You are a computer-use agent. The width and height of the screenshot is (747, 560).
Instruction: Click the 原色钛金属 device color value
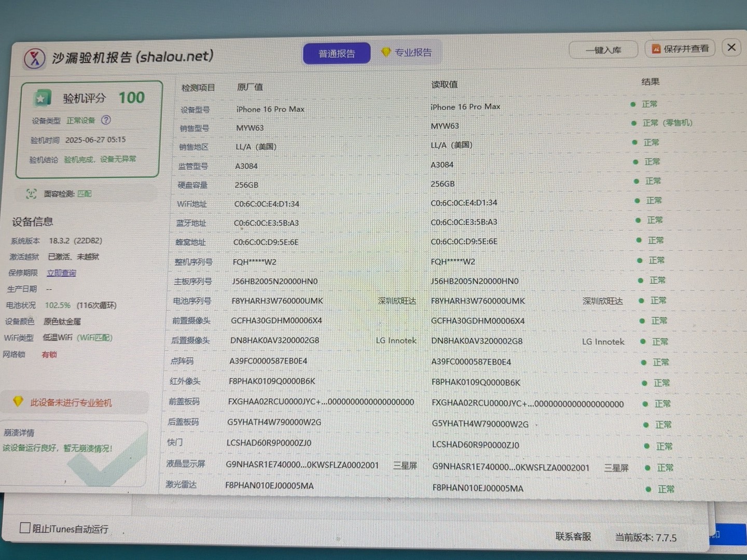pos(62,321)
